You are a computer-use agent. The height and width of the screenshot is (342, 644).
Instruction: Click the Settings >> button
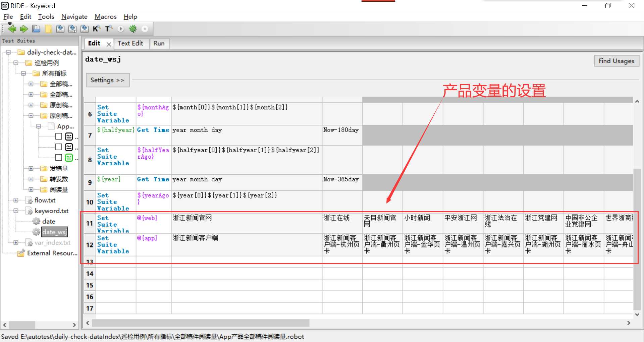[x=107, y=80]
